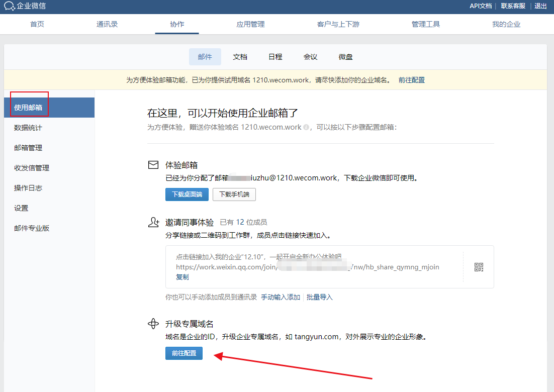Screen dimensions: 554x392
Task: Click the globe icon beside 升级专属域名
Action: (x=153, y=324)
